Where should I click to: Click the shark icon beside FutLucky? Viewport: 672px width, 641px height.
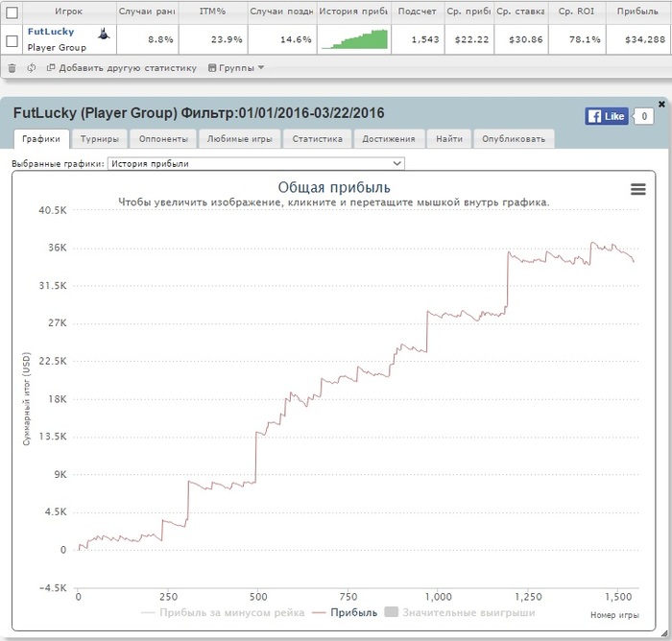[104, 34]
